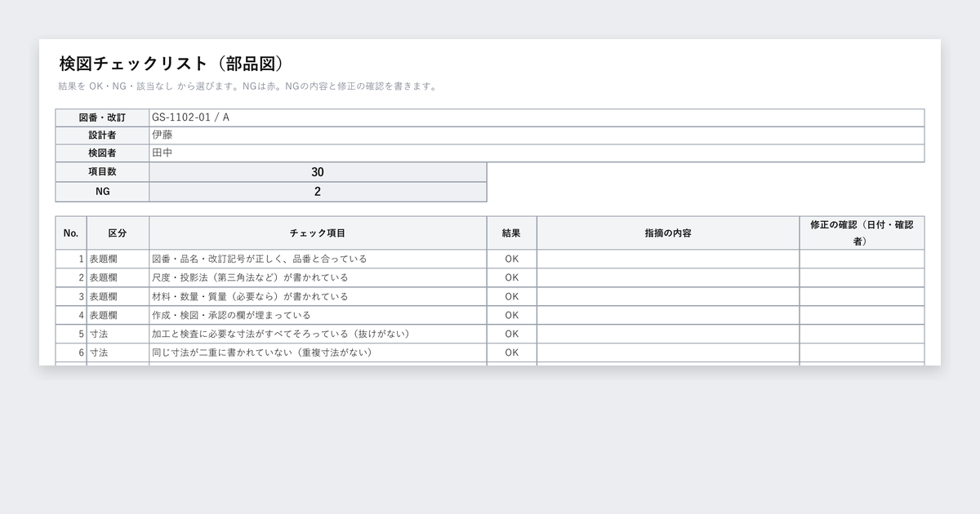Click the 寸法 category cell in row 5

pos(118,334)
